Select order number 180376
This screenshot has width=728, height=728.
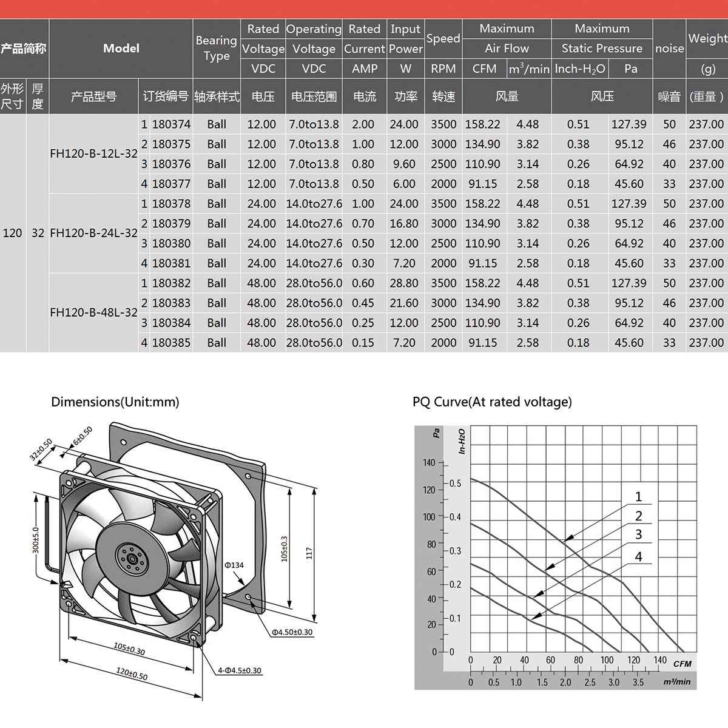point(171,164)
